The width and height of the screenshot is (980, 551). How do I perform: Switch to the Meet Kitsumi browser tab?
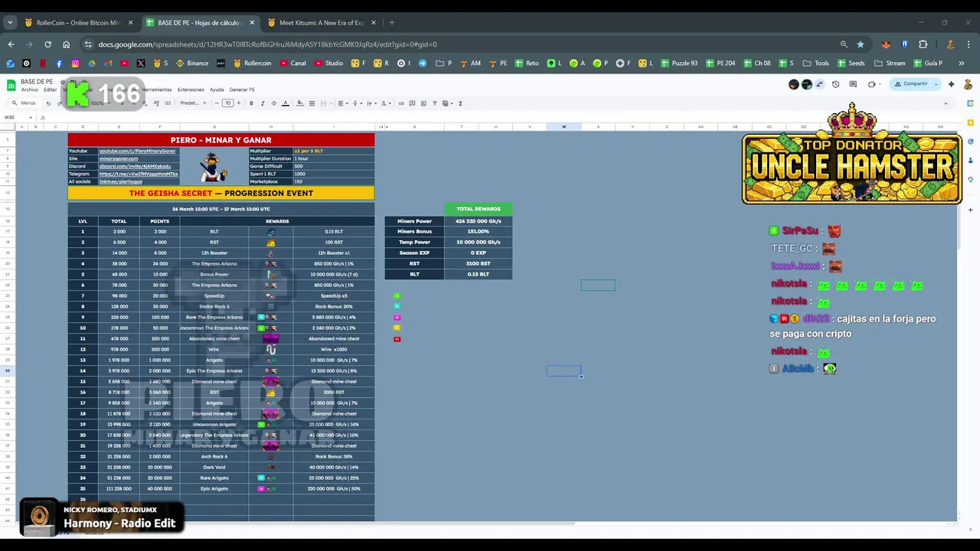(320, 23)
